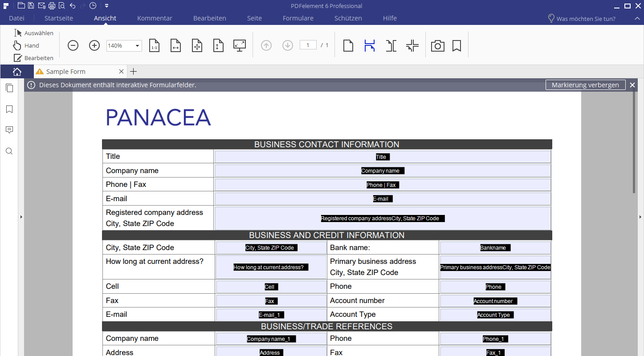Image resolution: width=644 pixels, height=356 pixels.
Task: Expand the left panel arrow
Action: [21, 217]
